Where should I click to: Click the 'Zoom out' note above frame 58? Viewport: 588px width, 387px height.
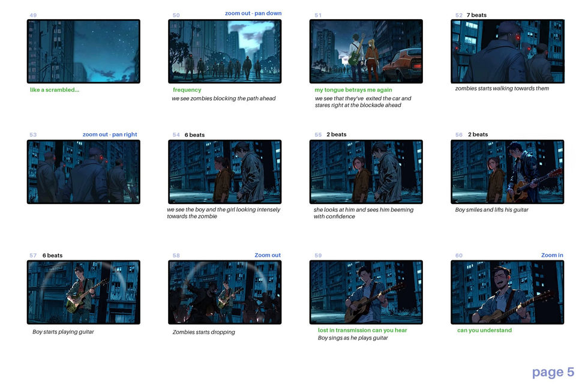(268, 255)
